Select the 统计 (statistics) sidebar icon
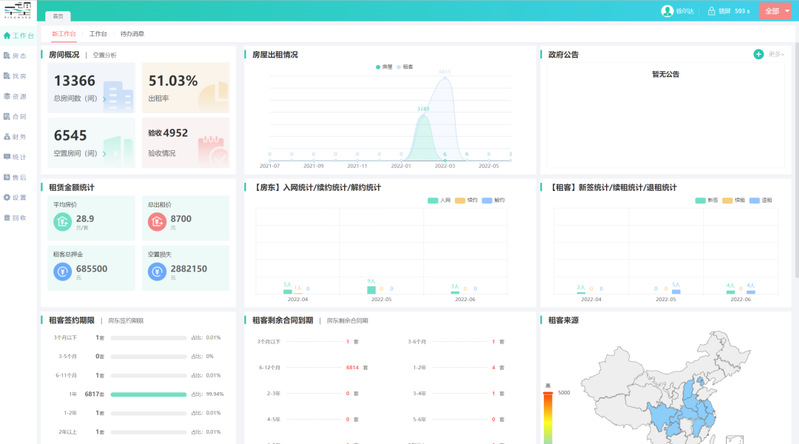The width and height of the screenshot is (799, 444). [8, 157]
